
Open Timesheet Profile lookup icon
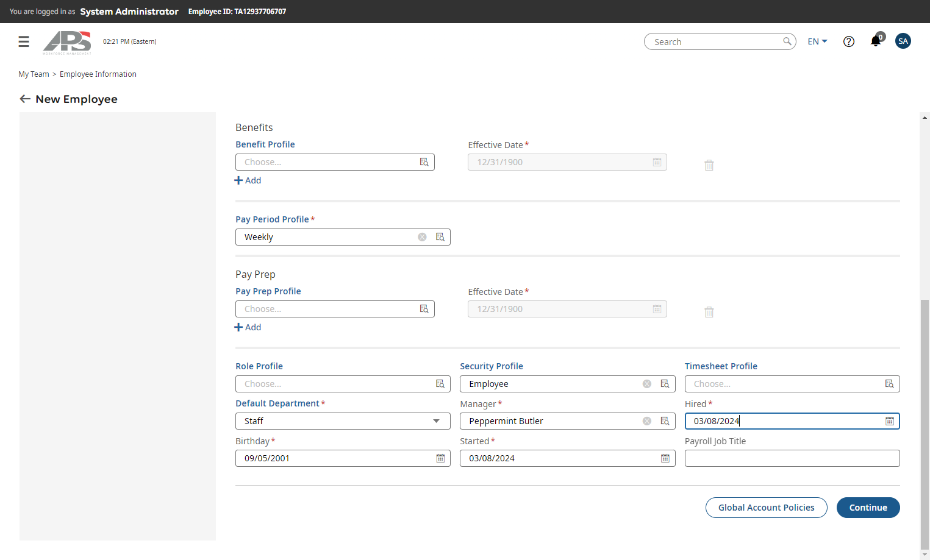tap(889, 384)
